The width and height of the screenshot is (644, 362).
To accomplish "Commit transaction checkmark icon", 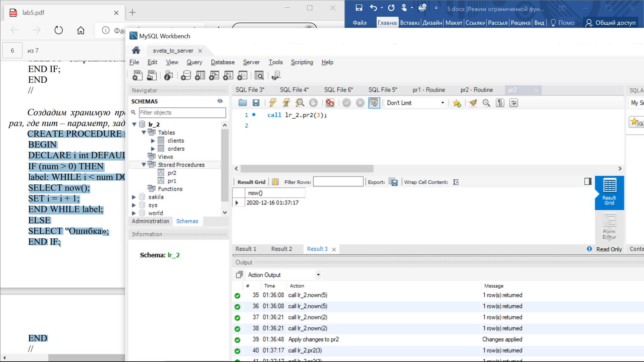I will (x=347, y=103).
